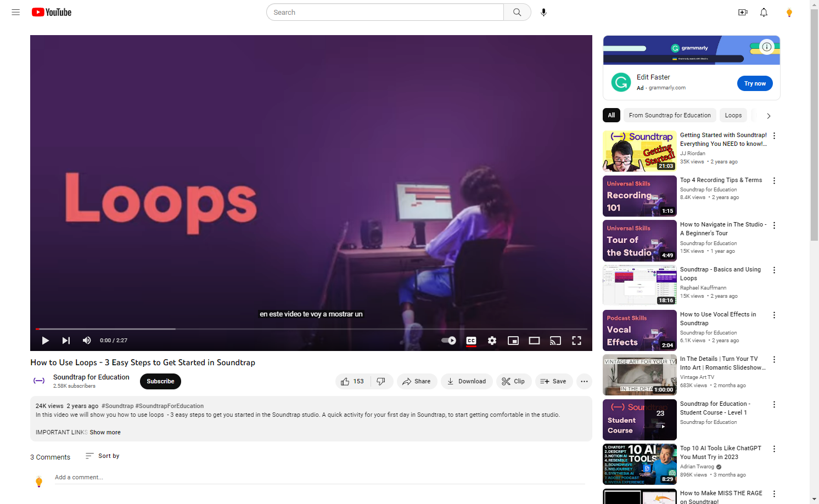Click the Add a comment field

[320, 478]
